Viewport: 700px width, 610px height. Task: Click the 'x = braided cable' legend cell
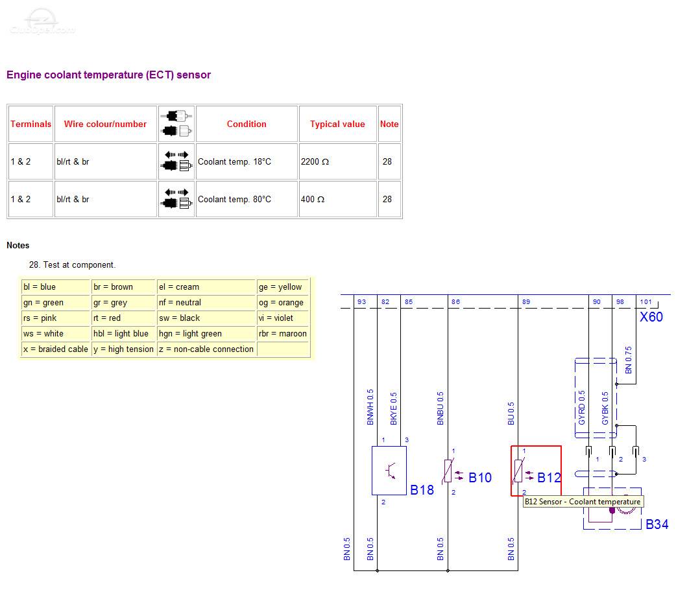pyautogui.click(x=56, y=349)
